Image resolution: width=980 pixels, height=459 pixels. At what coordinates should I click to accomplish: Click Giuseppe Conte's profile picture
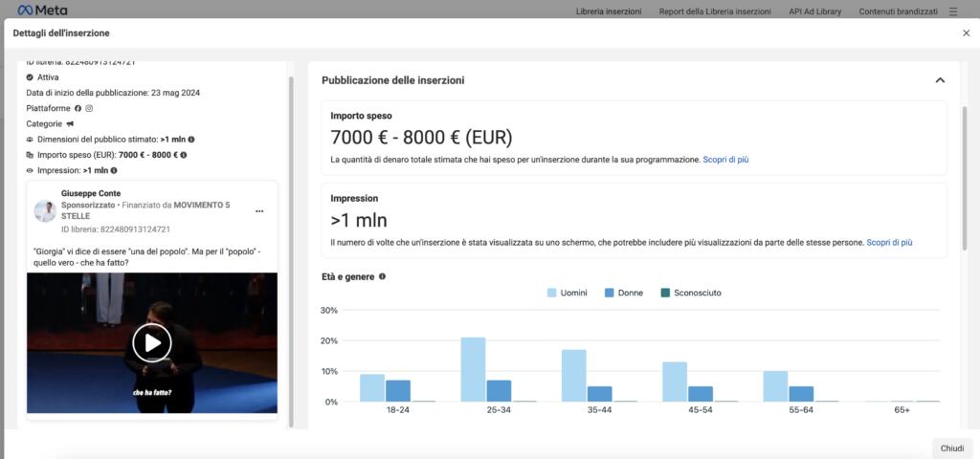click(x=45, y=211)
